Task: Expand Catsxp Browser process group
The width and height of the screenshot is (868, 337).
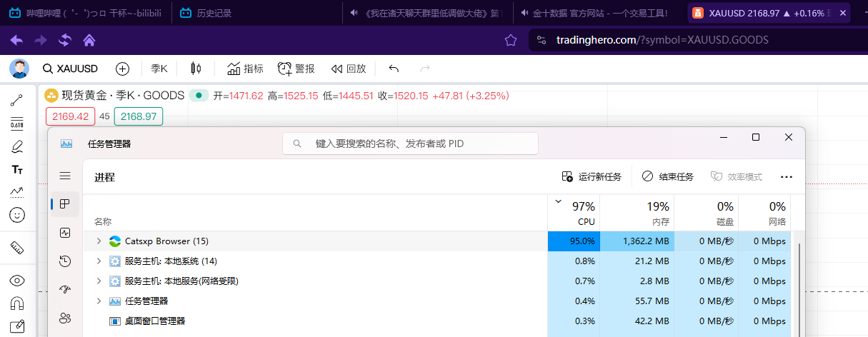Action: click(x=99, y=241)
